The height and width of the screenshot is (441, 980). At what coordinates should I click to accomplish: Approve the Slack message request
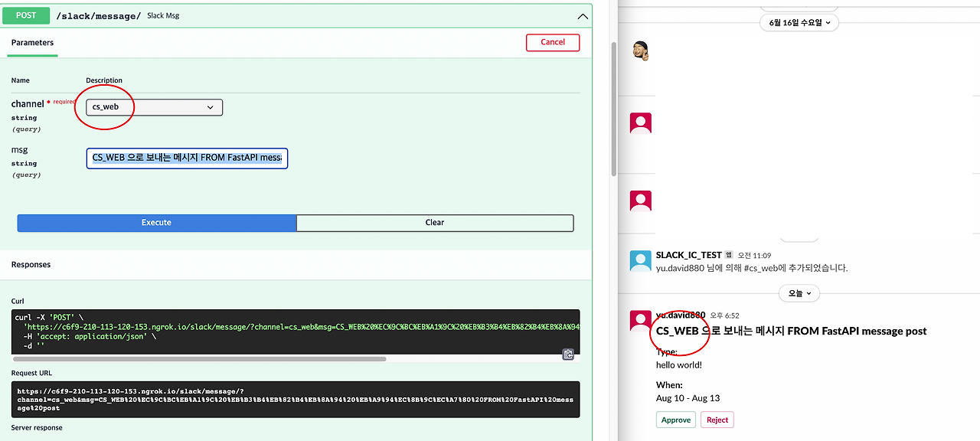(676, 420)
